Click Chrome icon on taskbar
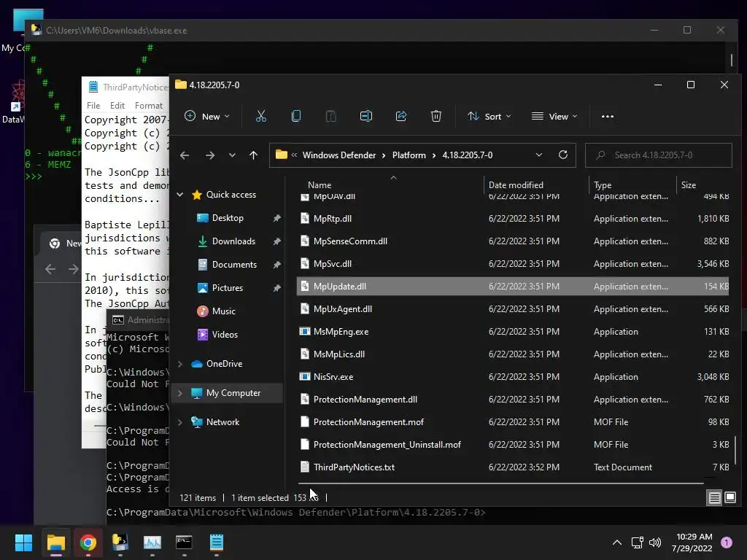Image resolution: width=747 pixels, height=560 pixels. [88, 542]
